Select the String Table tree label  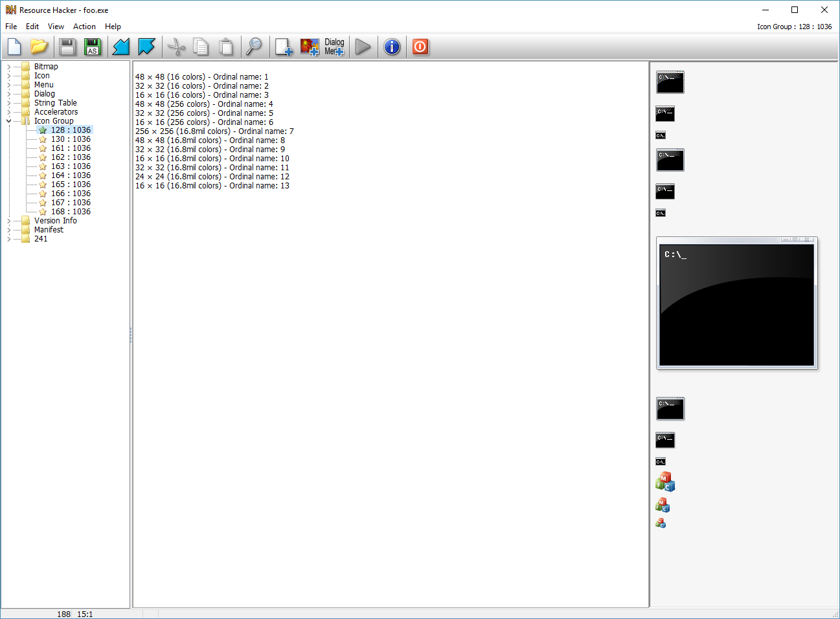[x=56, y=103]
